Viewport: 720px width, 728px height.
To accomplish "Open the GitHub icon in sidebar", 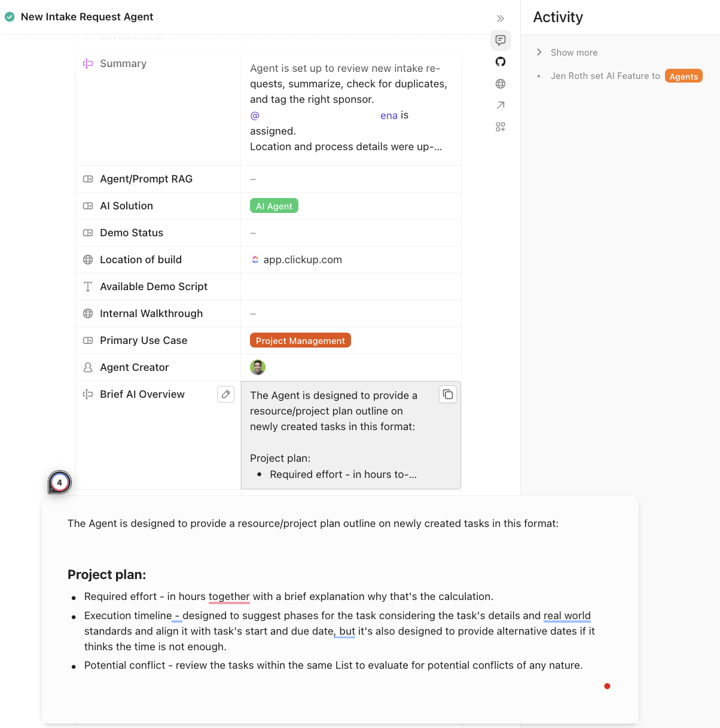I will pos(501,62).
